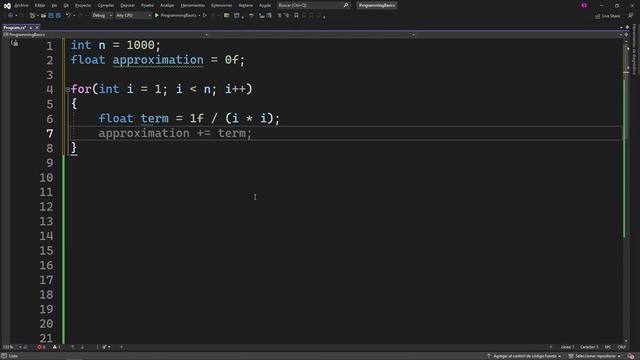
Task: Collapse the for loop outlining toggle
Action: (x=68, y=89)
